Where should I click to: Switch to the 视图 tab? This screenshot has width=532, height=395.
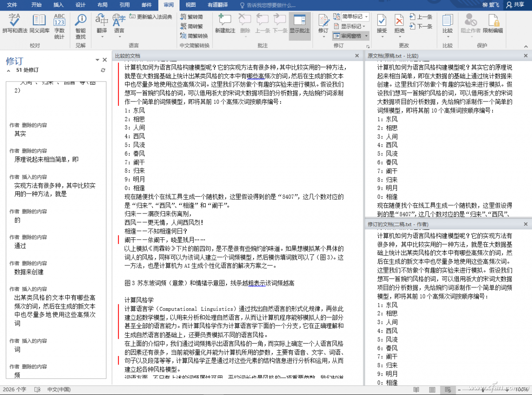click(x=191, y=4)
